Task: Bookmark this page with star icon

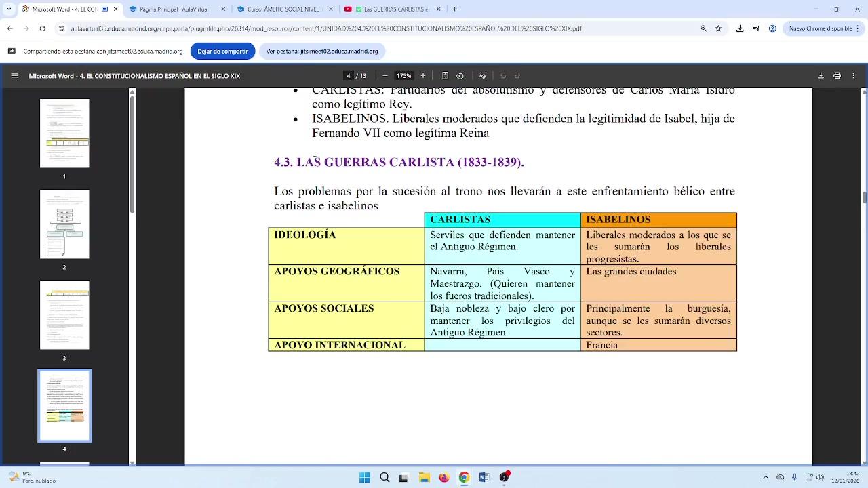Action: pos(718,28)
